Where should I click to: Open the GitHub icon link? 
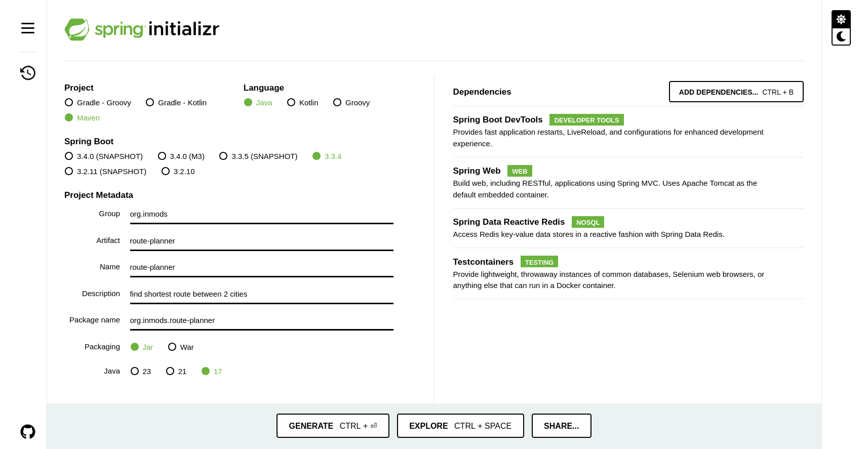[x=28, y=432]
